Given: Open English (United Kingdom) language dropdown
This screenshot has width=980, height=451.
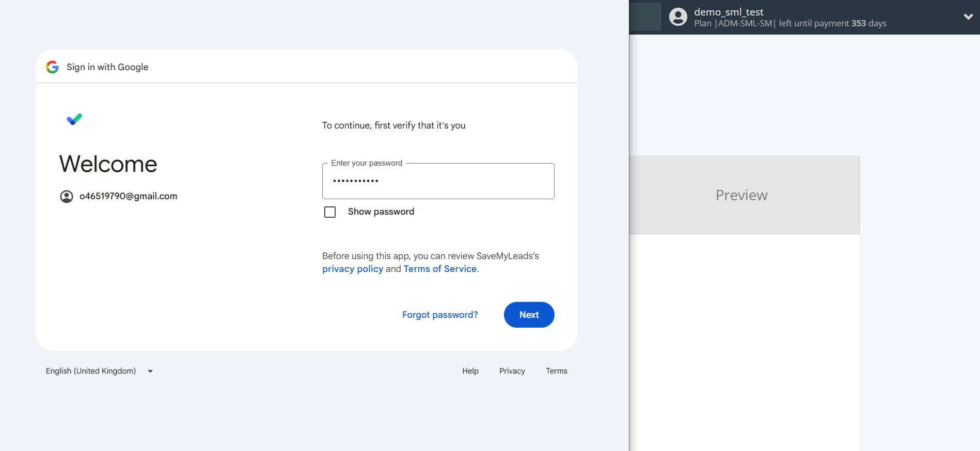Looking at the screenshot, I should [91, 371].
